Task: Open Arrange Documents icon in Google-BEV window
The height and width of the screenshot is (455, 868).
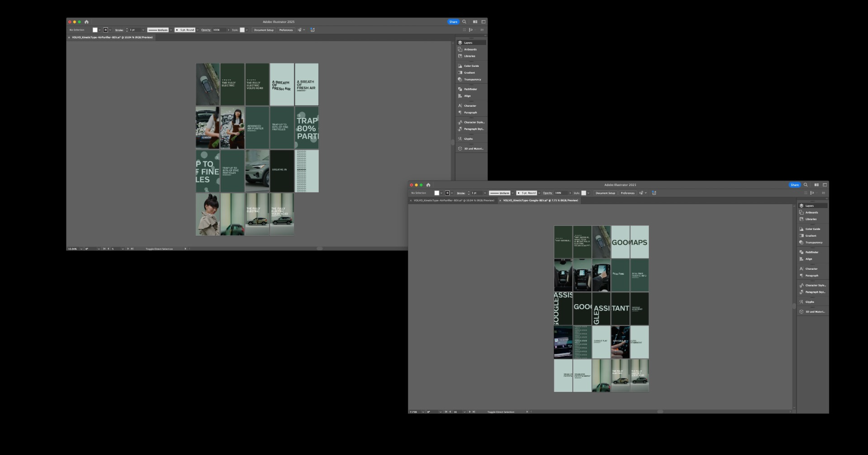Action: tap(817, 185)
